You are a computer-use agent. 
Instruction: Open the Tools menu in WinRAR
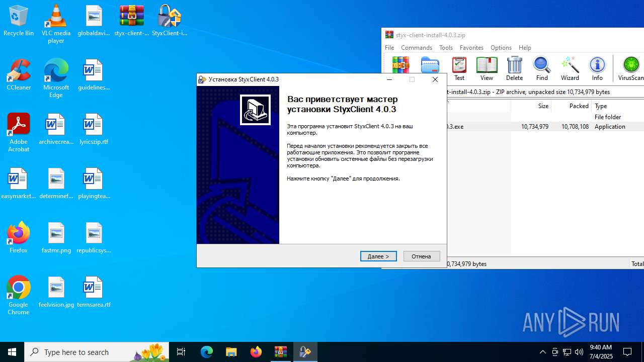[x=446, y=48]
